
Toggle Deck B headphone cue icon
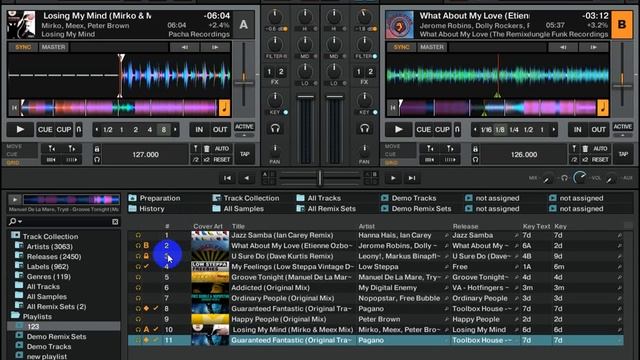click(x=364, y=129)
